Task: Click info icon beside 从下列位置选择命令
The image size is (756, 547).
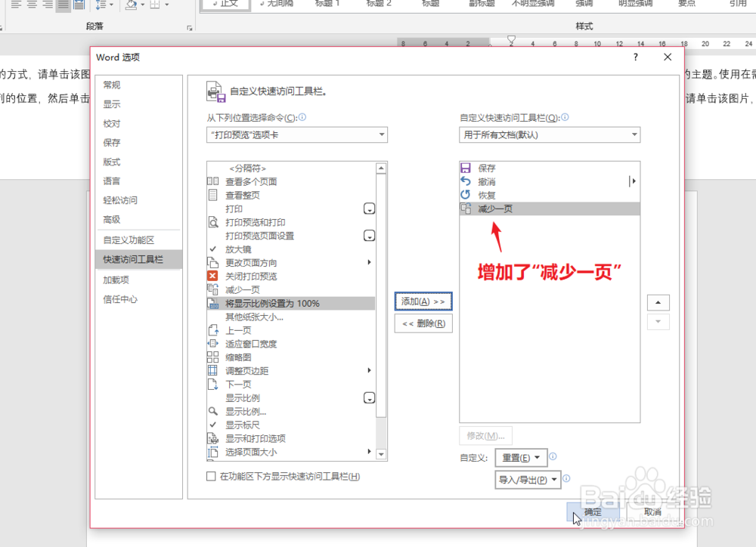Action: pyautogui.click(x=302, y=117)
